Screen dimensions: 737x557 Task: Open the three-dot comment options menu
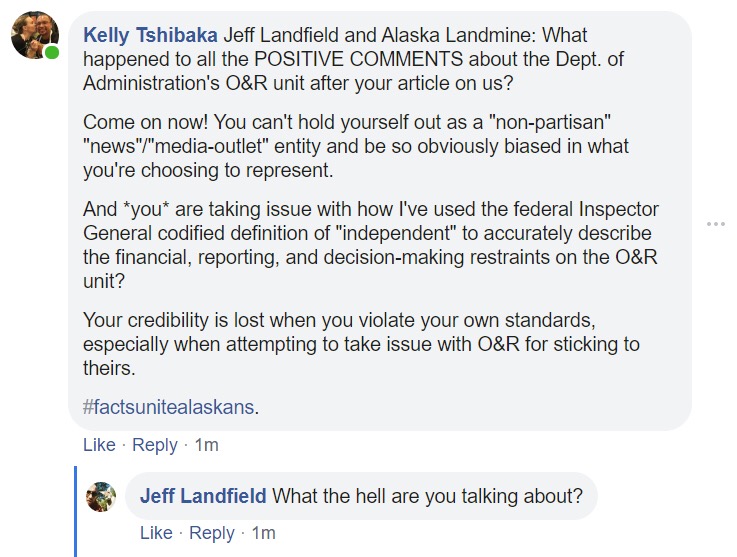(715, 224)
